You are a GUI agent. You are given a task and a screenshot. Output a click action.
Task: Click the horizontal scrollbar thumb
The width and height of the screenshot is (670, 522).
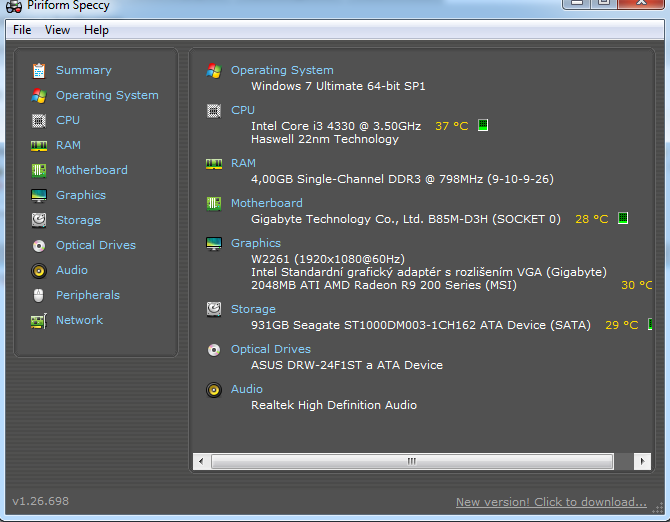tap(412, 461)
